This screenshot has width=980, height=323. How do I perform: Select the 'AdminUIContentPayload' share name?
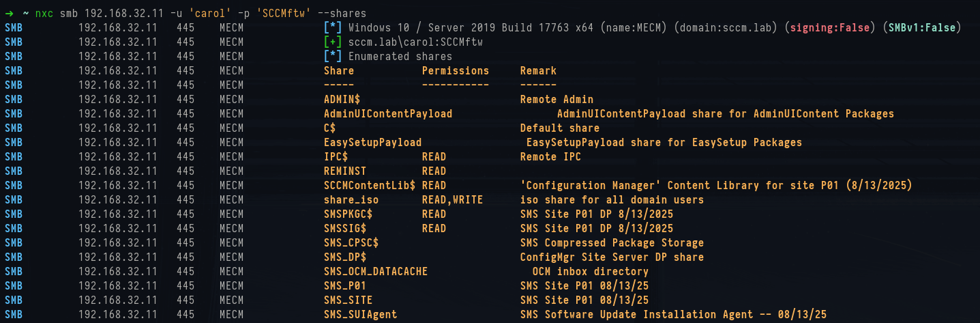388,114
